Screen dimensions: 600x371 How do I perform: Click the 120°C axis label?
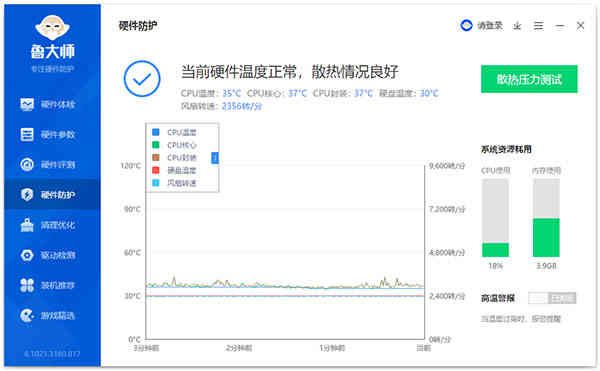click(131, 166)
